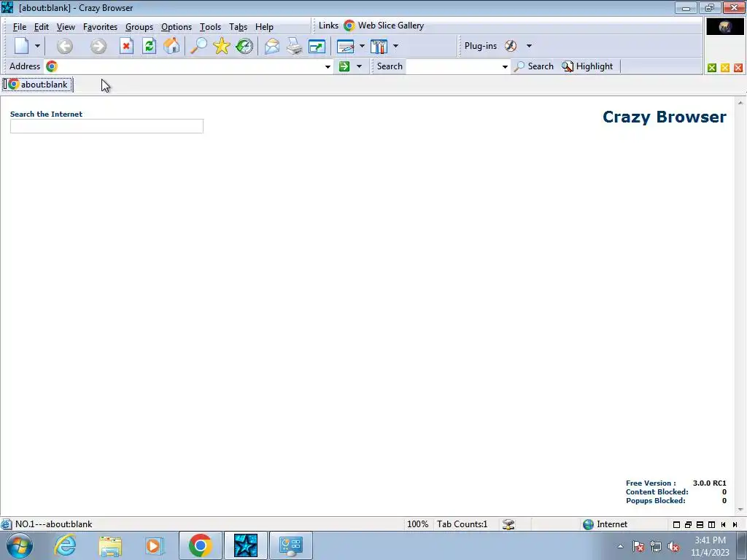
Task: Open Windows Explorer folder in taskbar
Action: pyautogui.click(x=110, y=545)
